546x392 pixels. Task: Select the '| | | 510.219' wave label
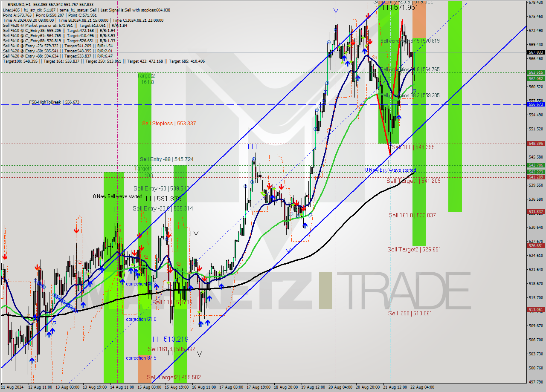click(170, 339)
